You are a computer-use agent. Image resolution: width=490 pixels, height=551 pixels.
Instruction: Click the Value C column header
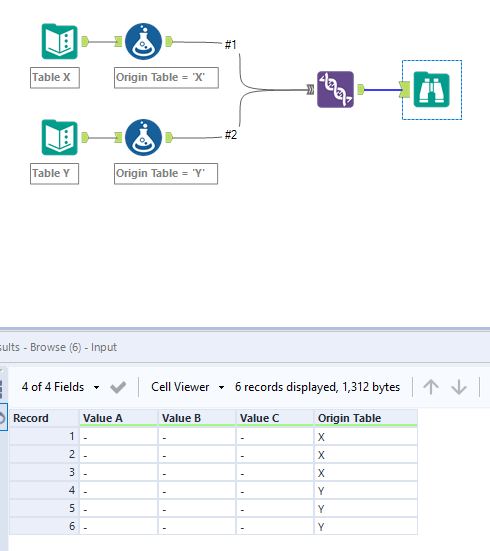[275, 418]
